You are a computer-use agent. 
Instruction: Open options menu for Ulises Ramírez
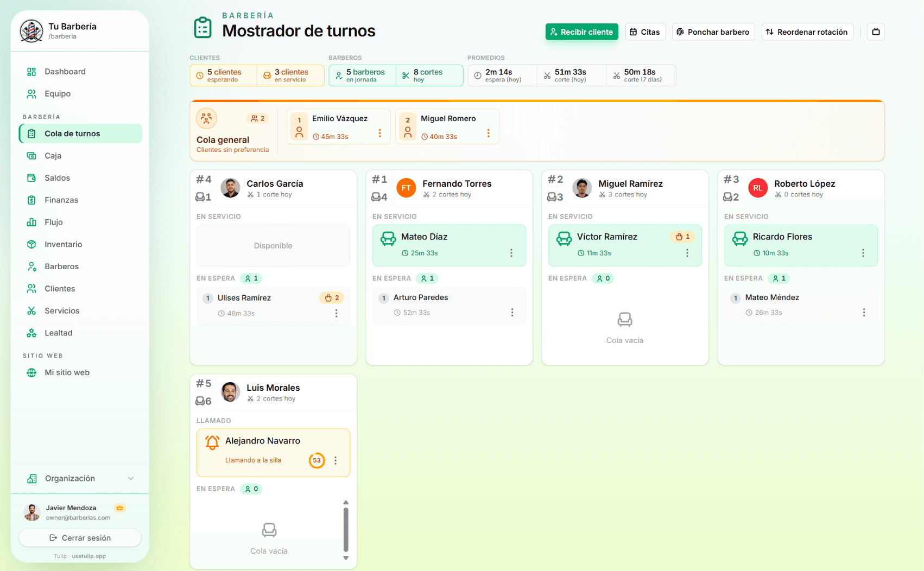(336, 313)
